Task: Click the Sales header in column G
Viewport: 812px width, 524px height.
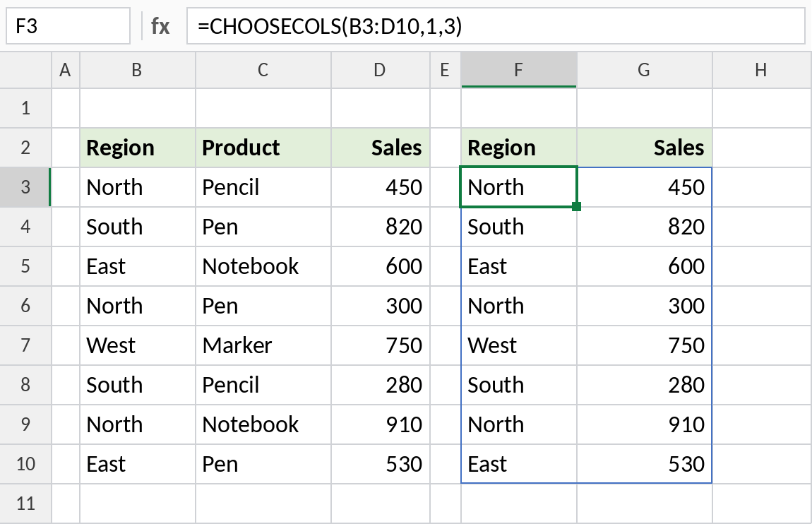Action: (x=644, y=148)
